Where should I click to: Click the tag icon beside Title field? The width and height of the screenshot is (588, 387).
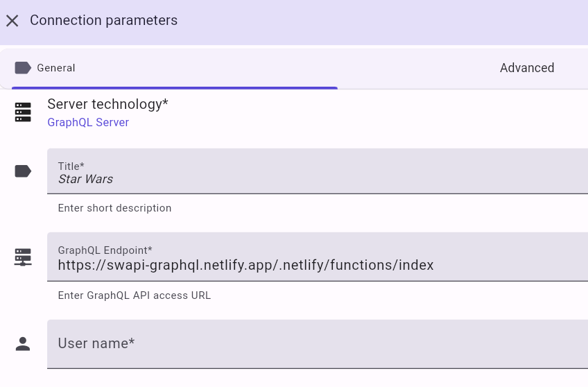pyautogui.click(x=23, y=171)
